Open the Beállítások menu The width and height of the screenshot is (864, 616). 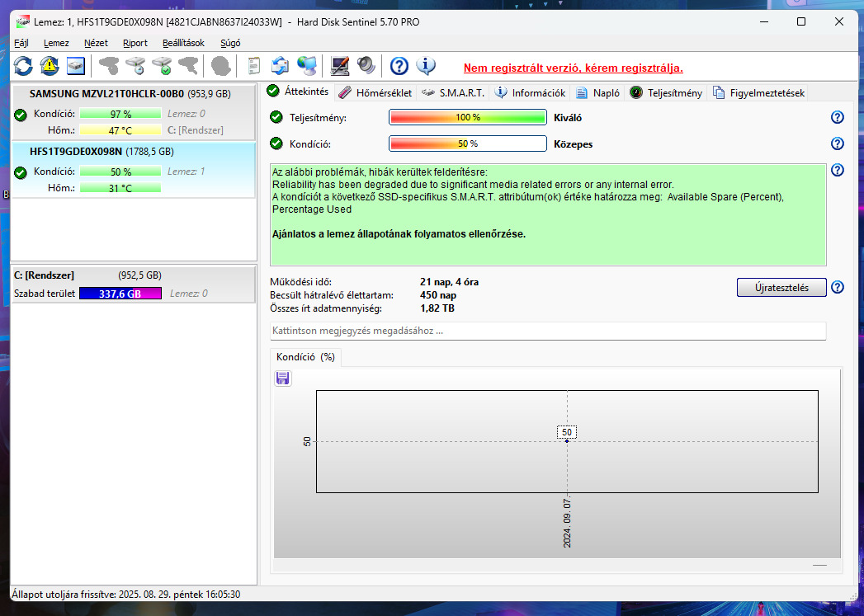183,43
